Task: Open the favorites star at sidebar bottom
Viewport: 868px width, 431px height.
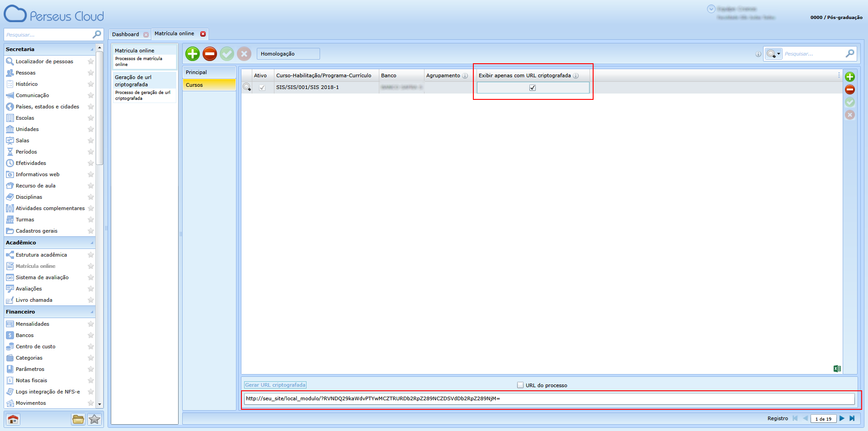Action: click(94, 419)
